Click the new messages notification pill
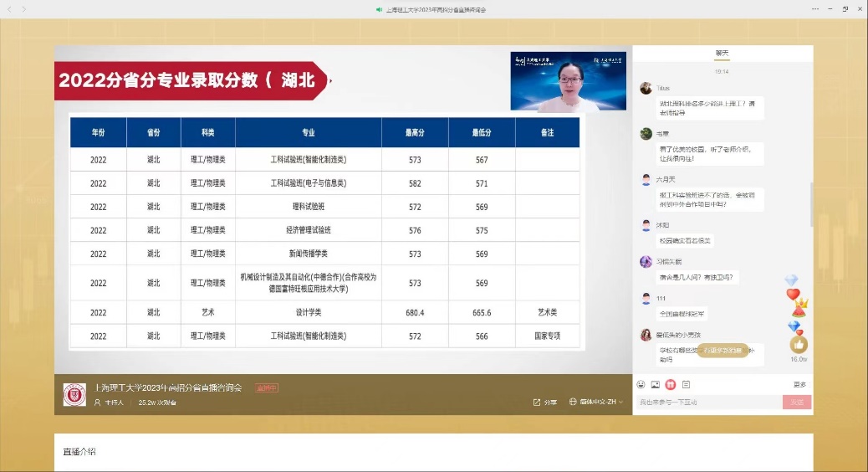The image size is (868, 472). tap(722, 350)
